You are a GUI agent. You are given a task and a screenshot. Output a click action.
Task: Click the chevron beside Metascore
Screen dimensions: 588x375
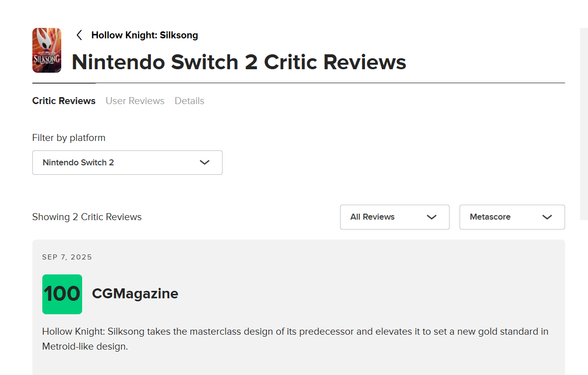point(547,217)
